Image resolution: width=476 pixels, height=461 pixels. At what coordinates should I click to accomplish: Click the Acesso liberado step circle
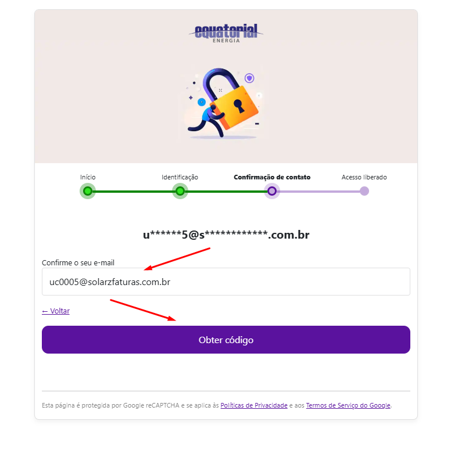point(364,191)
